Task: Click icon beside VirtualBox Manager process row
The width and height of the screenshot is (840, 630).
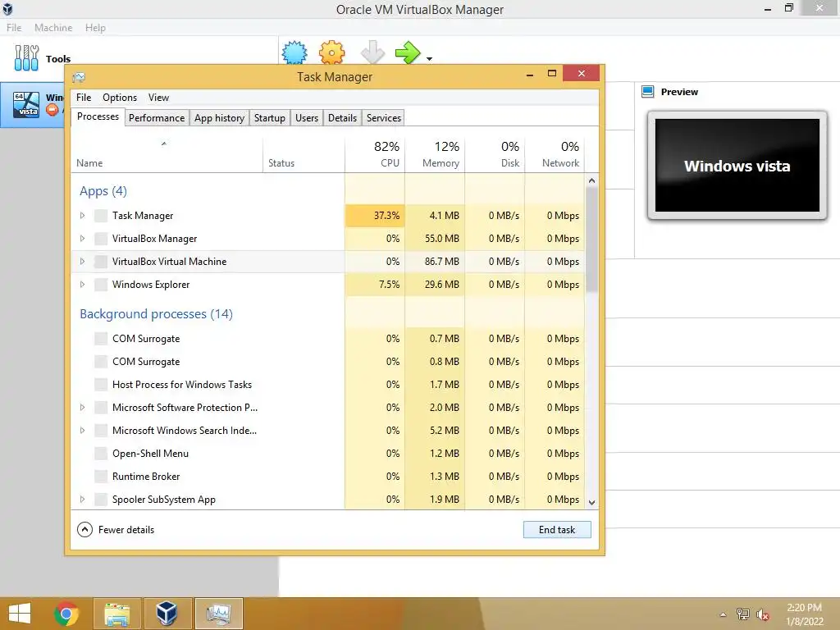Action: coord(101,239)
